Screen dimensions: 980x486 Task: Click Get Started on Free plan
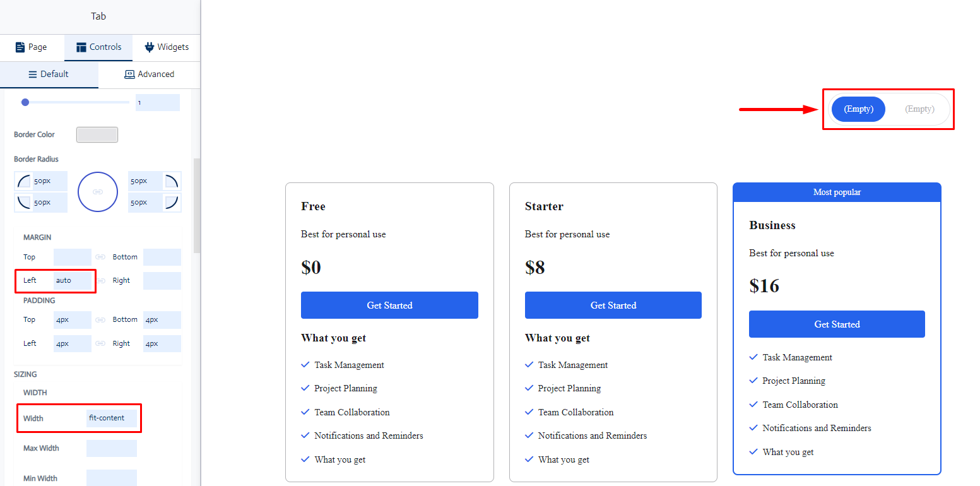tap(389, 305)
